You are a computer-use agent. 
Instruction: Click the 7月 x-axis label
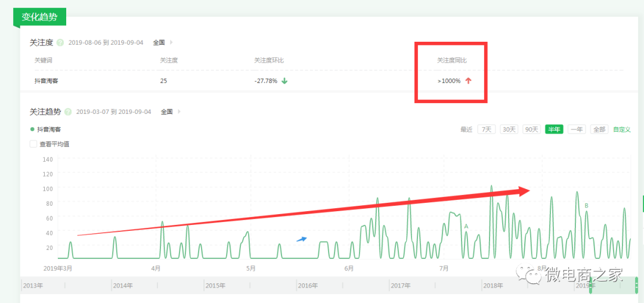point(444,268)
